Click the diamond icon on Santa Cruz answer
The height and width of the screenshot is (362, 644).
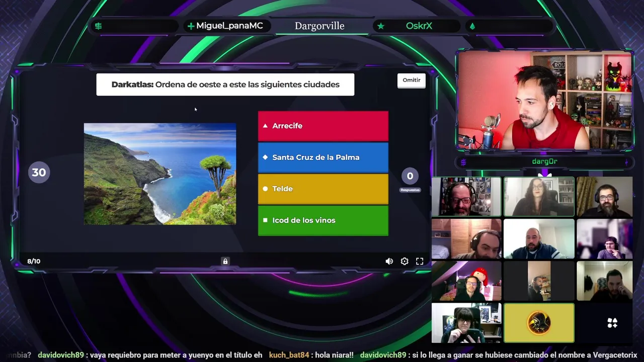click(265, 157)
